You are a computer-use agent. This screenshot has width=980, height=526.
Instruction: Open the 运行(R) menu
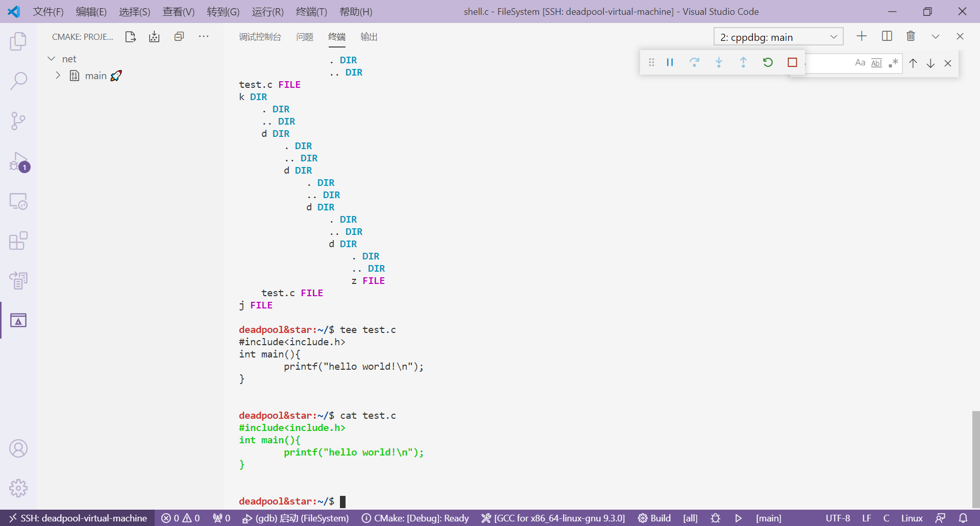(267, 11)
